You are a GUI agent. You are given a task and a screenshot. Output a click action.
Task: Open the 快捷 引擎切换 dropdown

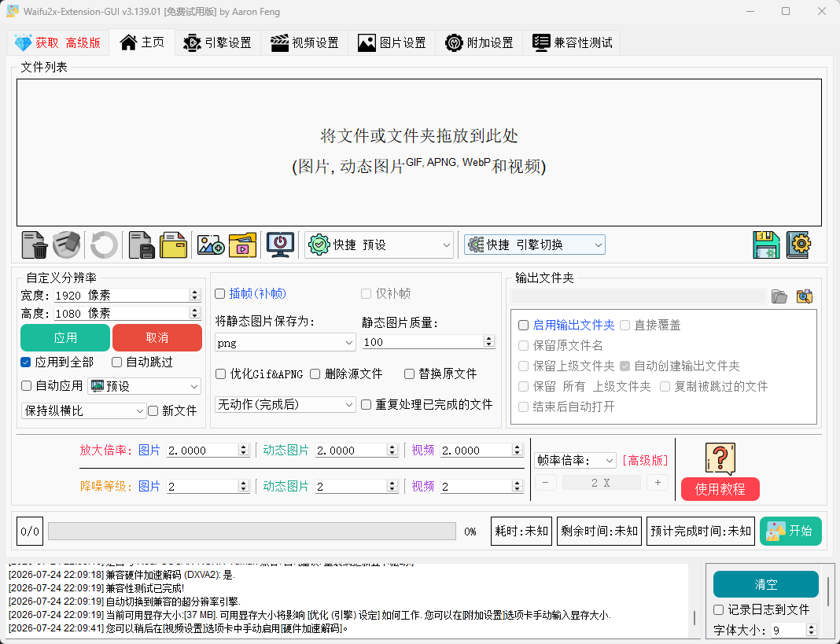point(535,245)
